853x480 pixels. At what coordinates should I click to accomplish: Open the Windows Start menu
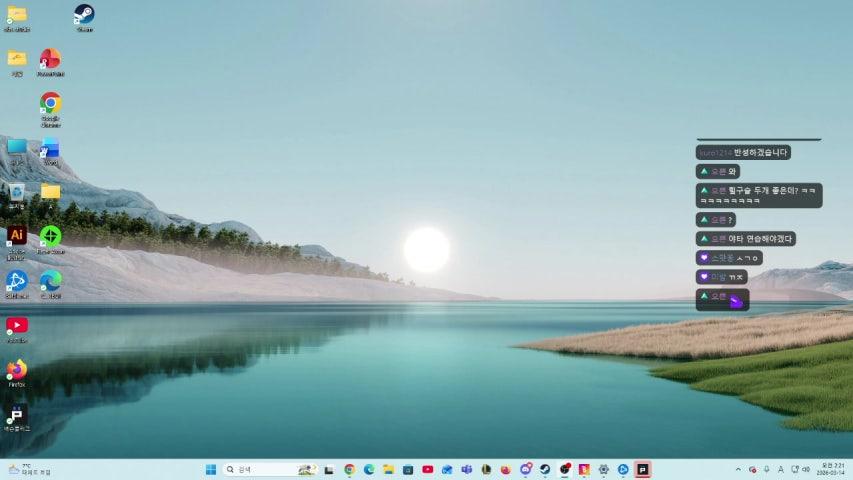pos(211,469)
